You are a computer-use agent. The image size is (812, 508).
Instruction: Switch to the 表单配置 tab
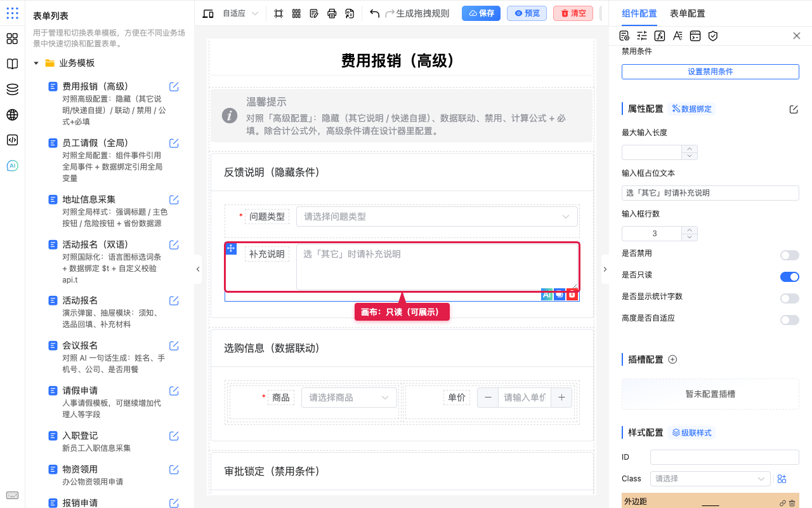(x=687, y=13)
